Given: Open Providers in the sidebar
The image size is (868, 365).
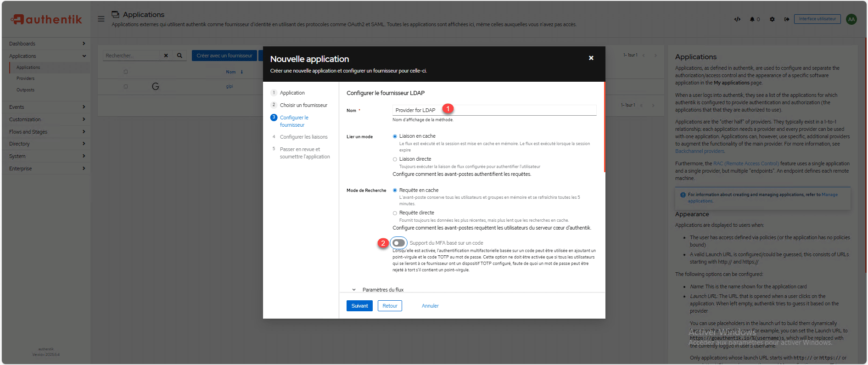Looking at the screenshot, I should (x=26, y=79).
